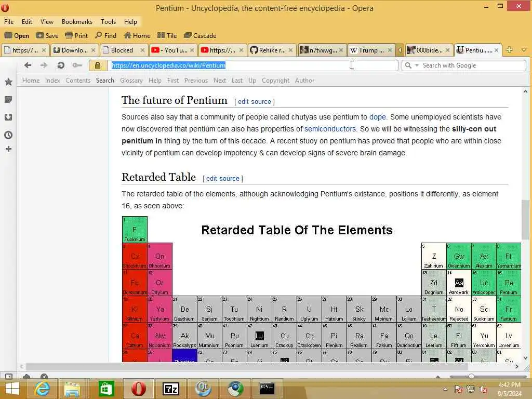
Task: Click the vertical scrollbar down arrow
Action: coord(526,357)
